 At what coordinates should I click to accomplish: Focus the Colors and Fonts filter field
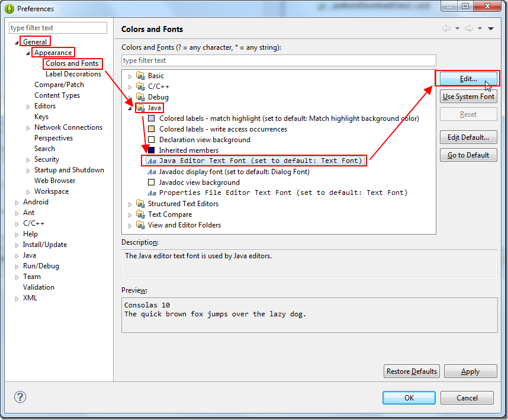pos(279,60)
